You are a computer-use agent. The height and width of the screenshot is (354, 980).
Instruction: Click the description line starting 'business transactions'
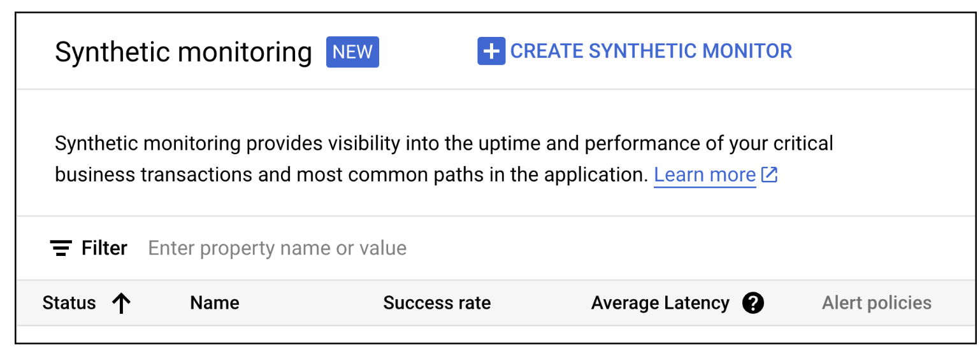click(x=351, y=175)
